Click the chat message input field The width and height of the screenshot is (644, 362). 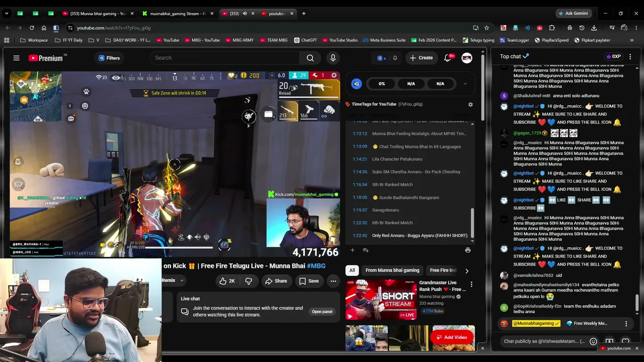pos(544,341)
